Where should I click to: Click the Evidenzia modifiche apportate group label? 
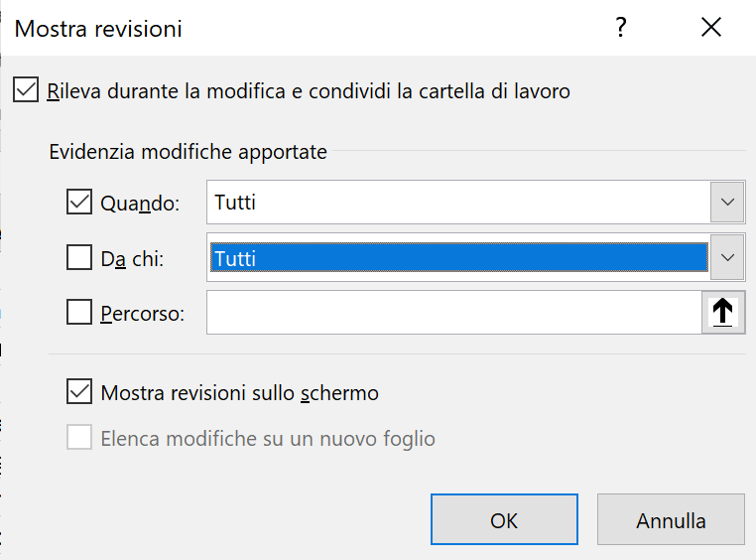point(189,152)
